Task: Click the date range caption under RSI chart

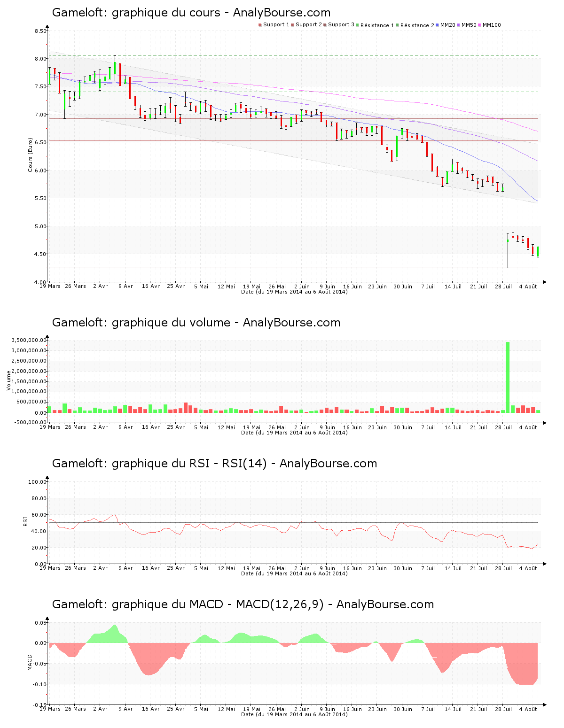Action: click(x=294, y=573)
